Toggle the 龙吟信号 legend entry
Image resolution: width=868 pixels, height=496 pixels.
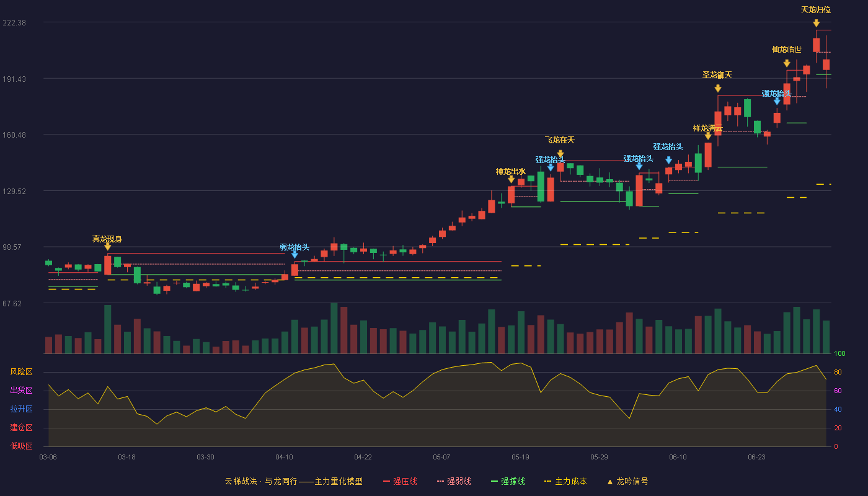pos(627,481)
